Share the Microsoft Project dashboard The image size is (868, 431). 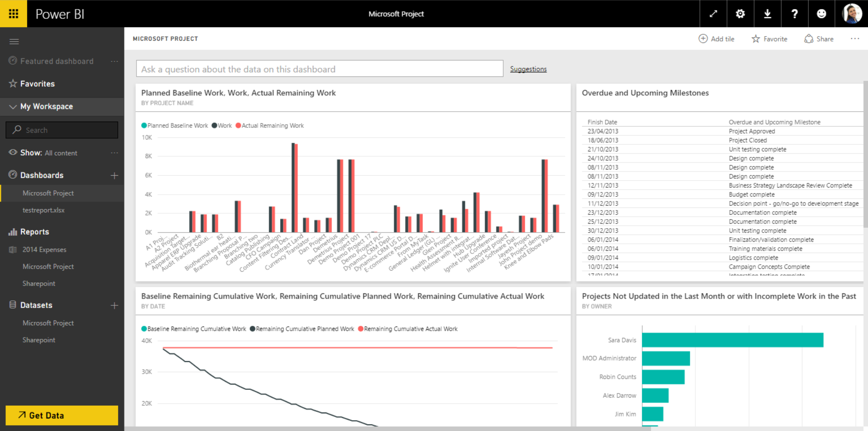point(819,39)
